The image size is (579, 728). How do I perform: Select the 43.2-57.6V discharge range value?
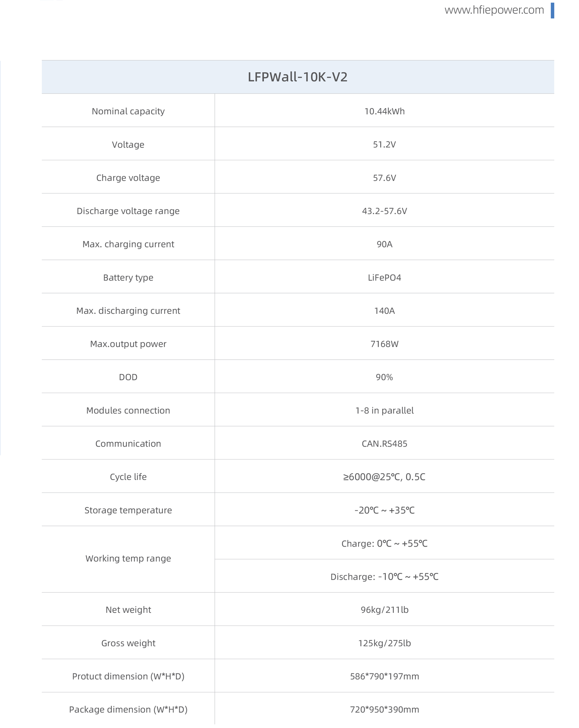384,211
